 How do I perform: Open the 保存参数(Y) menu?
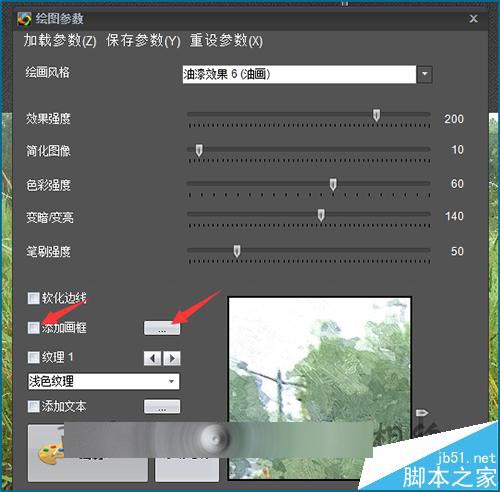click(x=143, y=41)
